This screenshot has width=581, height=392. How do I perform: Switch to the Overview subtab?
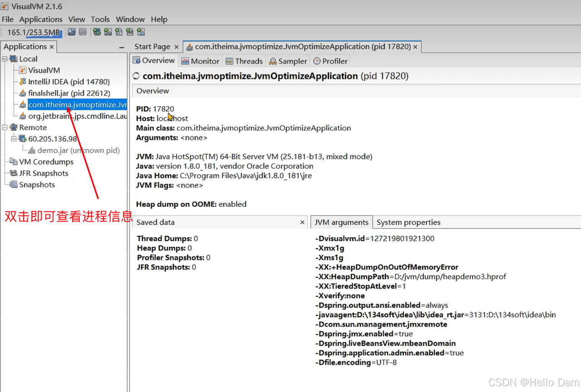154,60
